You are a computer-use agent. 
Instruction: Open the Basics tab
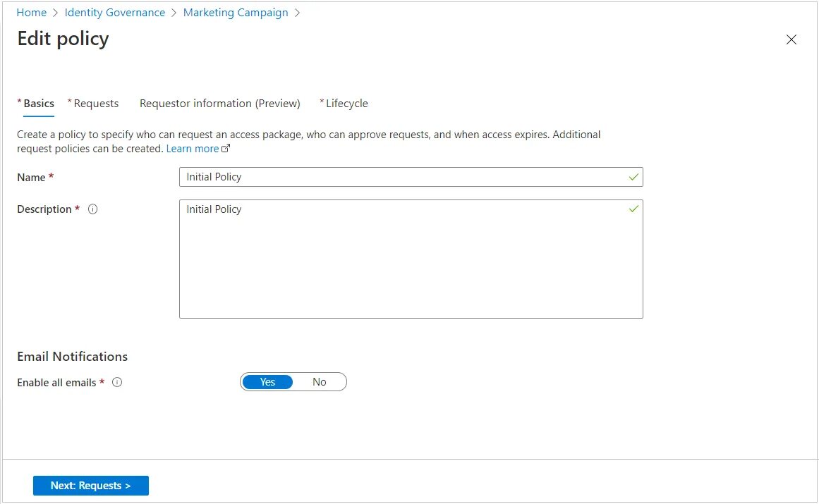[38, 104]
